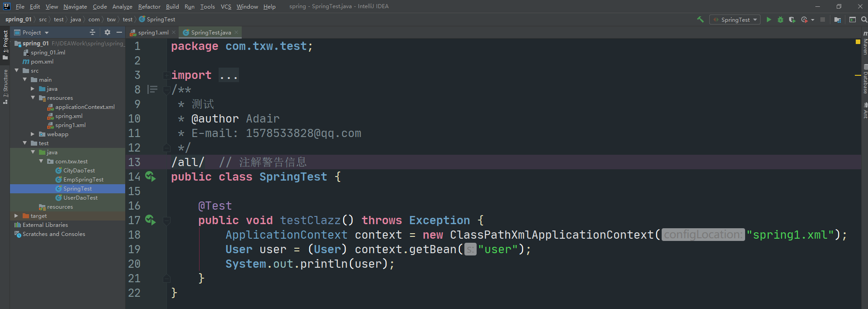
Task: Click the Collapse All icon in Project panel
Action: coord(93,32)
